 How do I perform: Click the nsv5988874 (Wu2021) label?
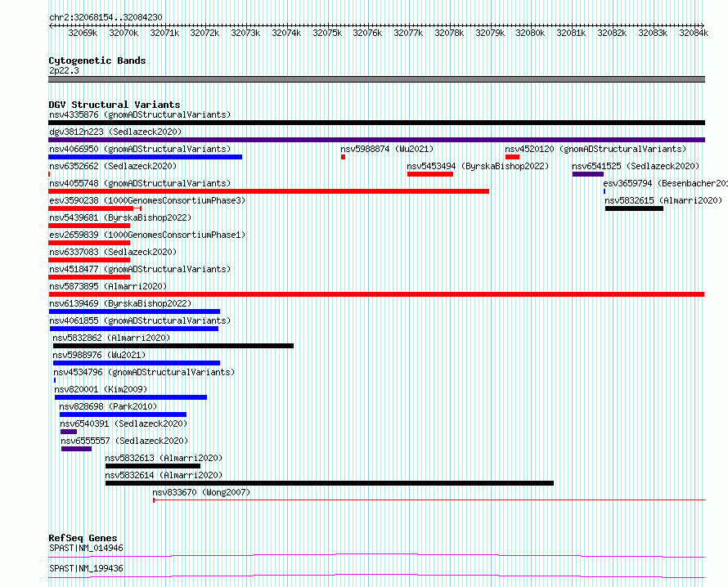point(387,149)
